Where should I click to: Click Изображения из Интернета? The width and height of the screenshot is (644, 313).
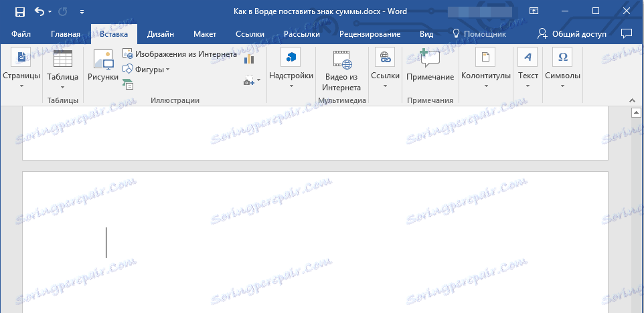coord(179,54)
